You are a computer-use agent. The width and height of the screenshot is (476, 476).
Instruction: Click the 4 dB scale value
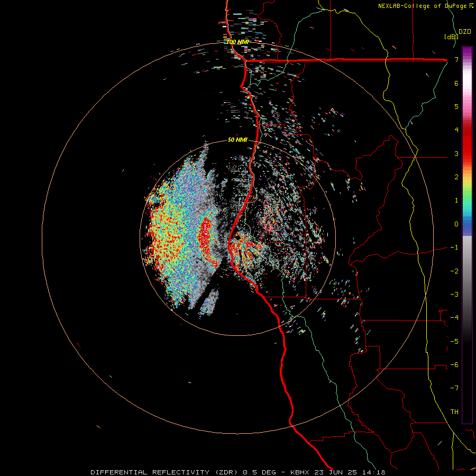[456, 130]
